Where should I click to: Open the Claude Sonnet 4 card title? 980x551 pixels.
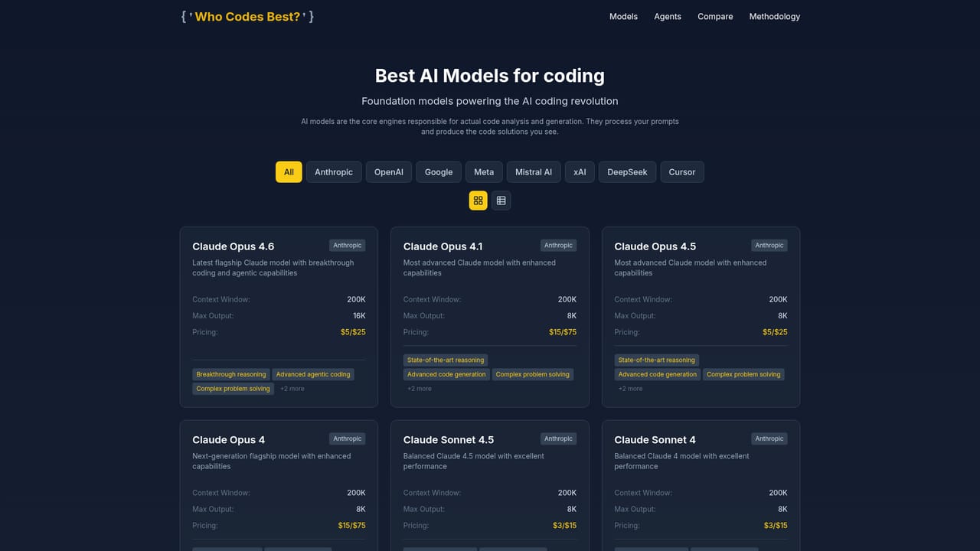click(x=655, y=440)
